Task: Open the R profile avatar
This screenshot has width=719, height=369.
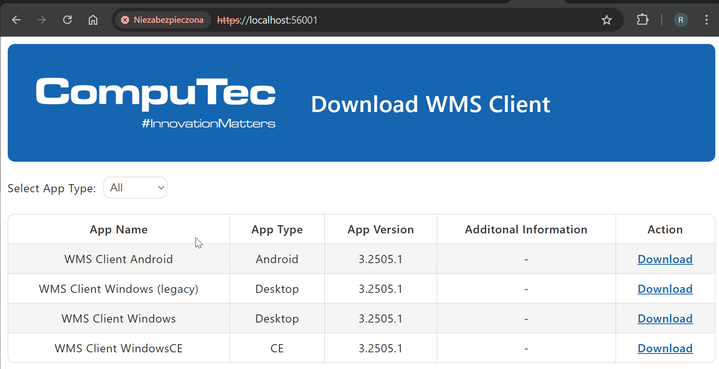Action: [x=680, y=20]
